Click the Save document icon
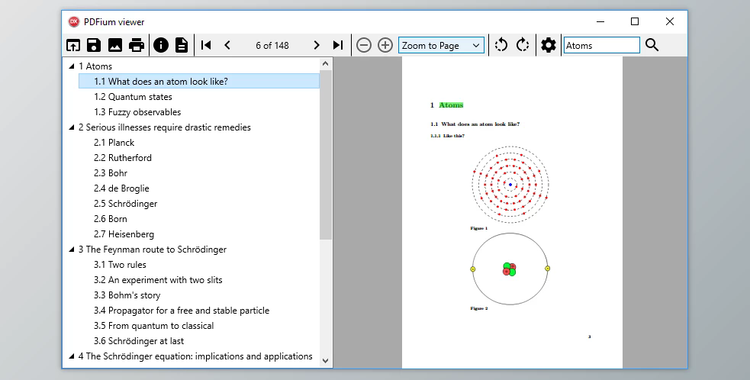 94,45
